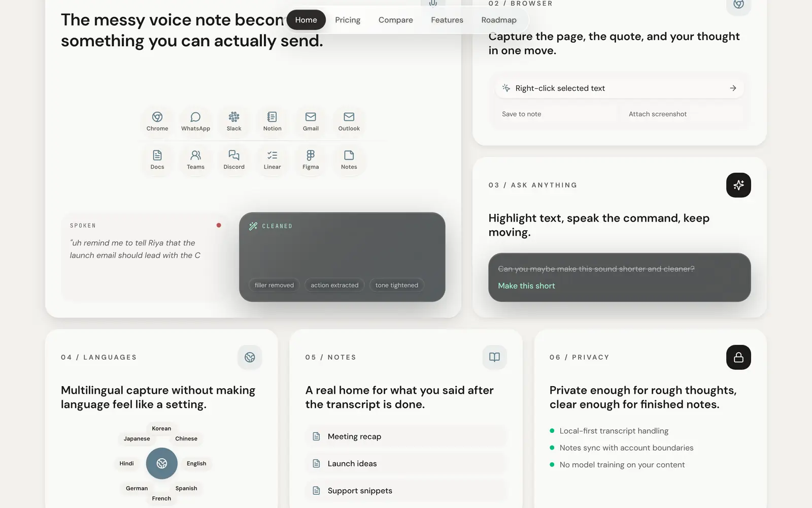Viewport: 812px width, 508px height.
Task: Click the Save to note option
Action: (x=556, y=114)
